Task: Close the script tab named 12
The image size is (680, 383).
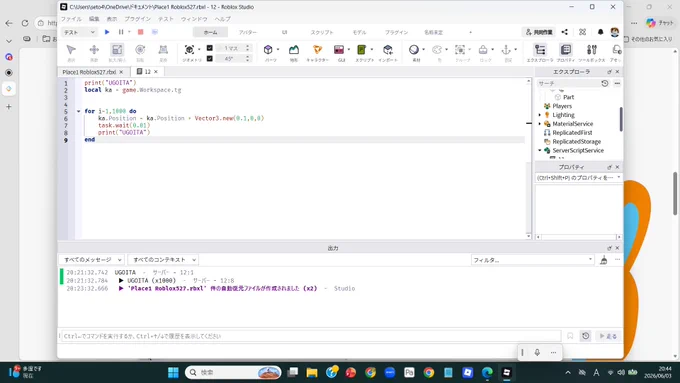Action: (156, 72)
